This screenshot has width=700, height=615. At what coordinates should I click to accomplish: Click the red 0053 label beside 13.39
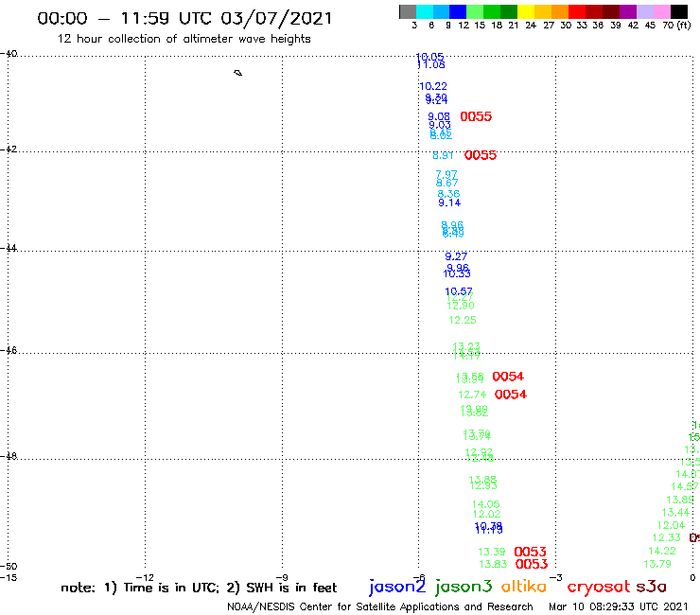pos(531,552)
